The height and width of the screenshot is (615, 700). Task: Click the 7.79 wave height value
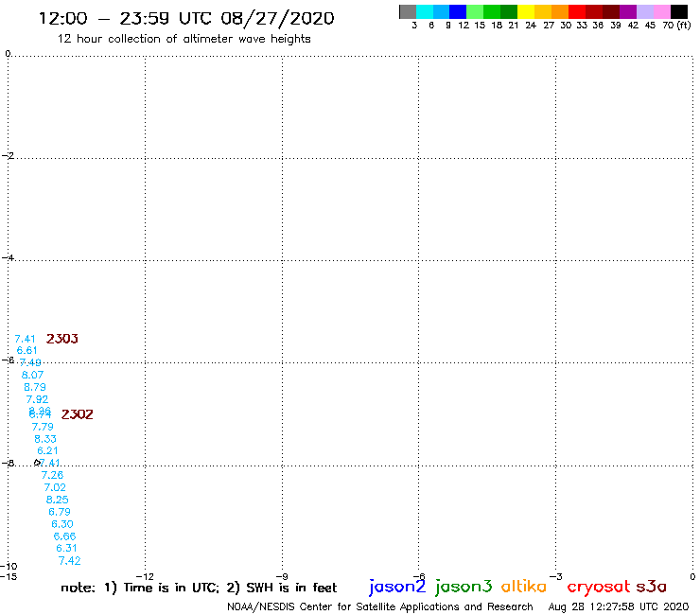43,427
